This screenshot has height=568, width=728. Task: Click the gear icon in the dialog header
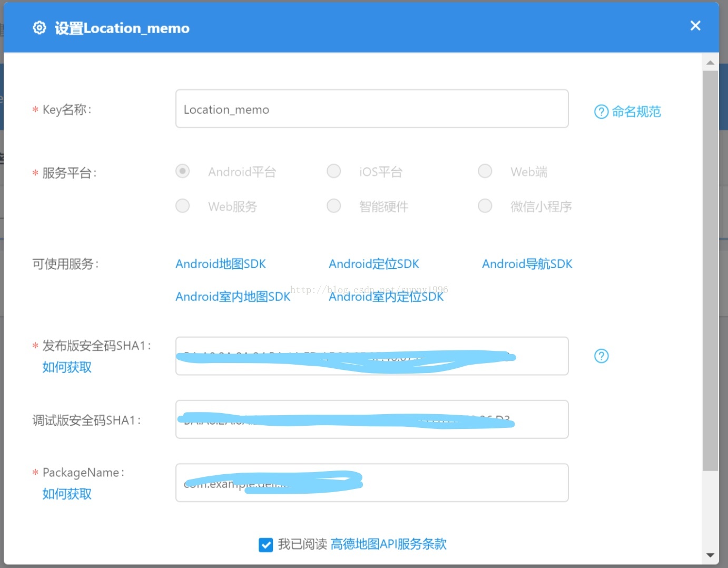tap(40, 27)
